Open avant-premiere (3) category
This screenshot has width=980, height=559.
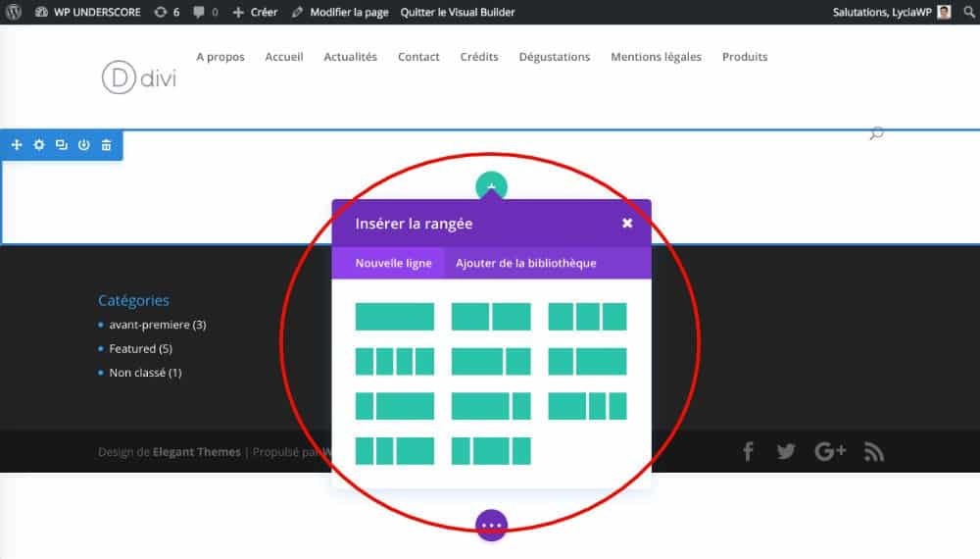coord(158,325)
